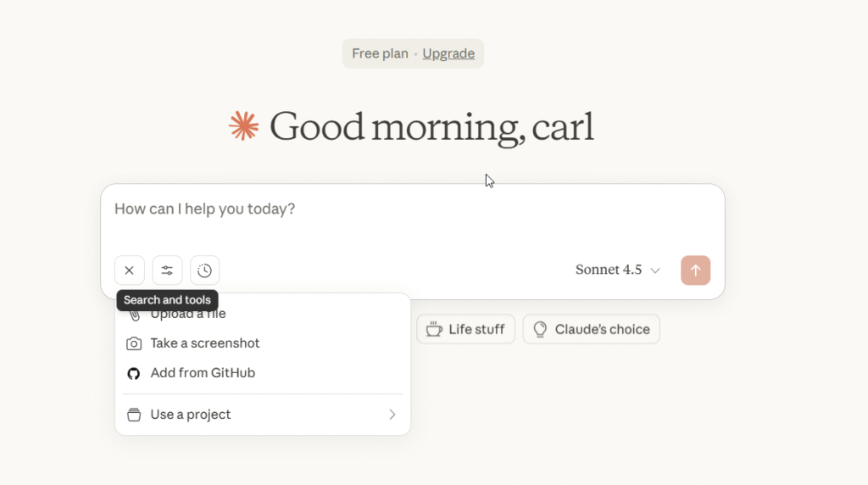Image resolution: width=868 pixels, height=485 pixels.
Task: Choose Add from GitHub menu entry
Action: tap(203, 373)
